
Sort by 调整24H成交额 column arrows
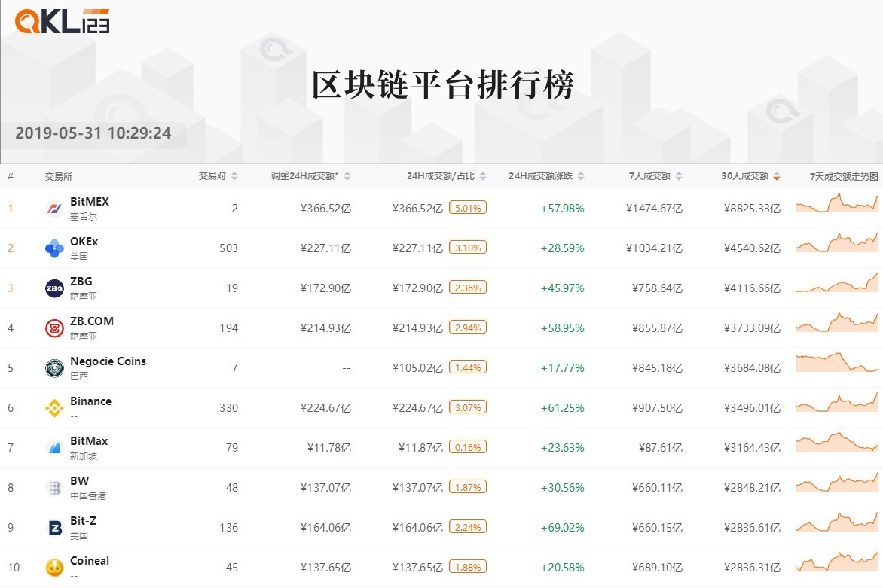[347, 176]
